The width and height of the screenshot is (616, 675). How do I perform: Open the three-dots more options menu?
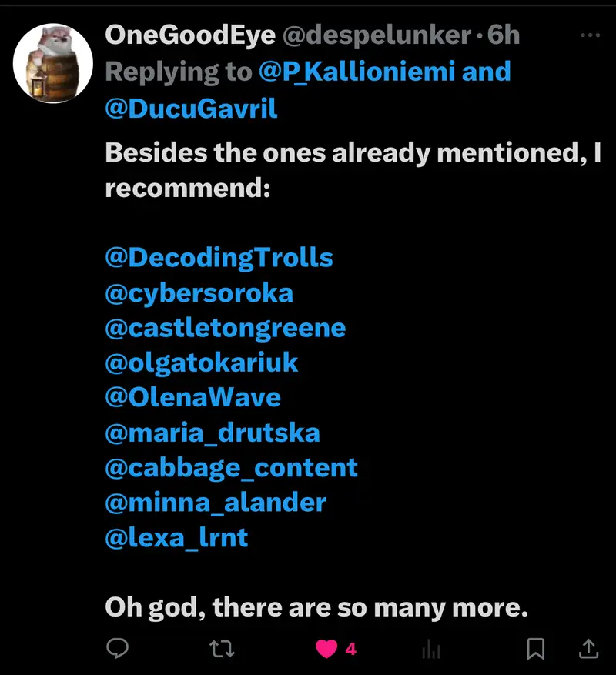[589, 35]
